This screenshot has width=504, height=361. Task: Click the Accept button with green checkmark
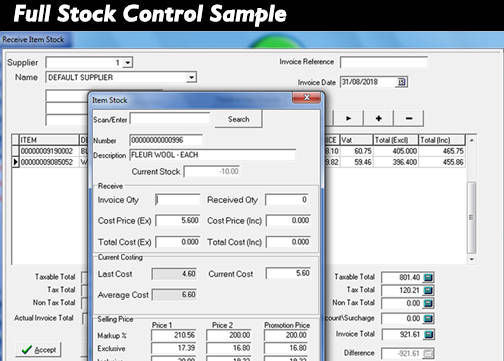pos(39,350)
